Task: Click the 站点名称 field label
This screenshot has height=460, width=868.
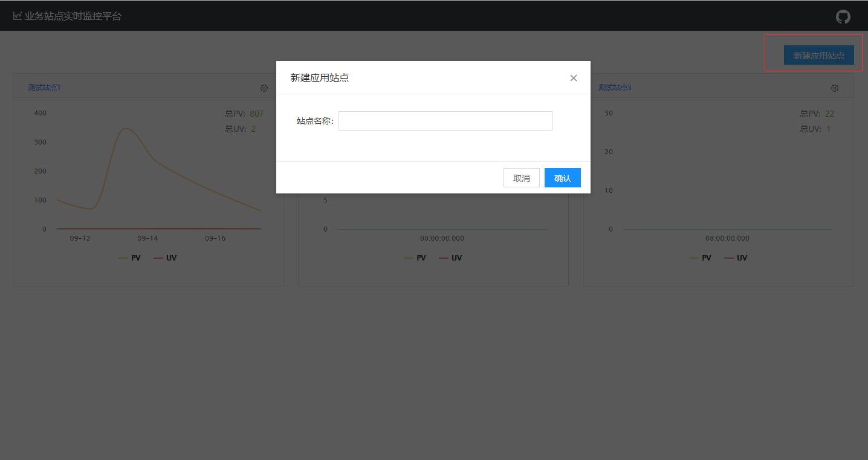Action: tap(315, 121)
